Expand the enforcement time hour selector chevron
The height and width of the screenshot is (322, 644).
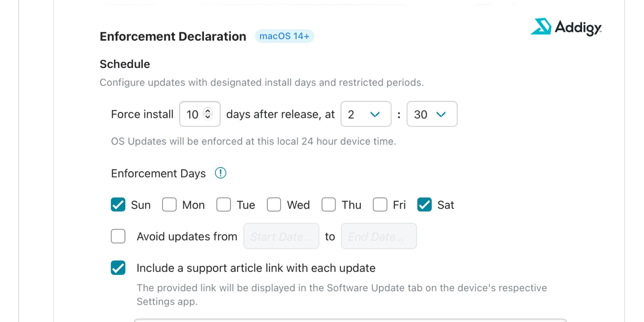pyautogui.click(x=374, y=114)
